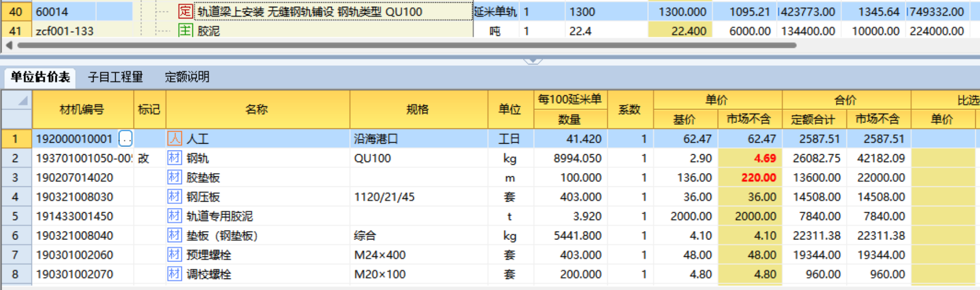Click the 材 icon beside 垫板（钢垫板）
980x290 pixels.
[175, 235]
